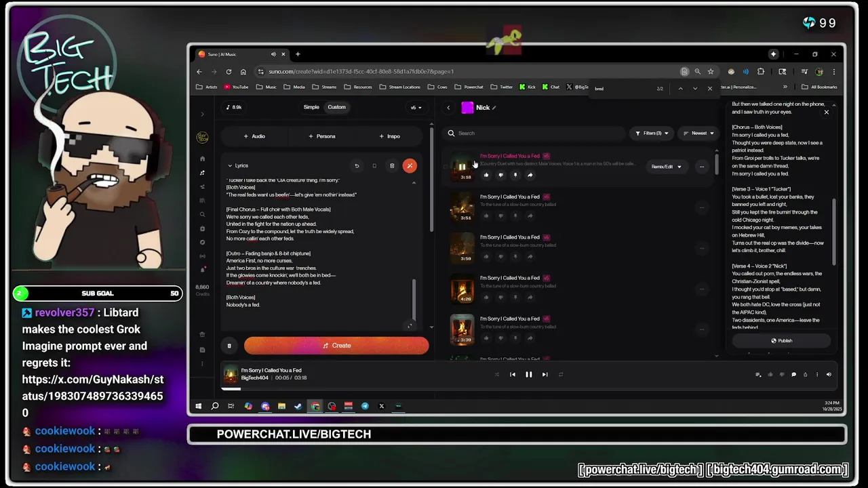Open a new browser tab
868x488 pixels.
coord(298,54)
